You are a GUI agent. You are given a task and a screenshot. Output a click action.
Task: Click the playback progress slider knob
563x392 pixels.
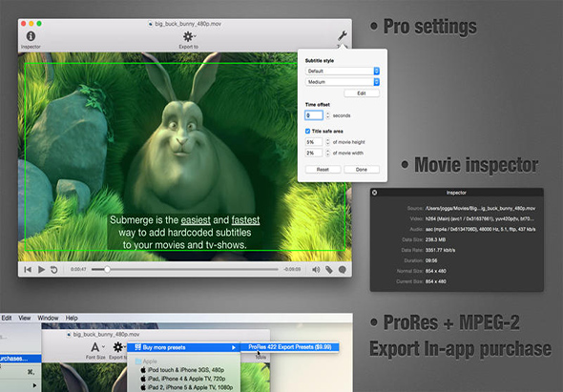point(107,269)
